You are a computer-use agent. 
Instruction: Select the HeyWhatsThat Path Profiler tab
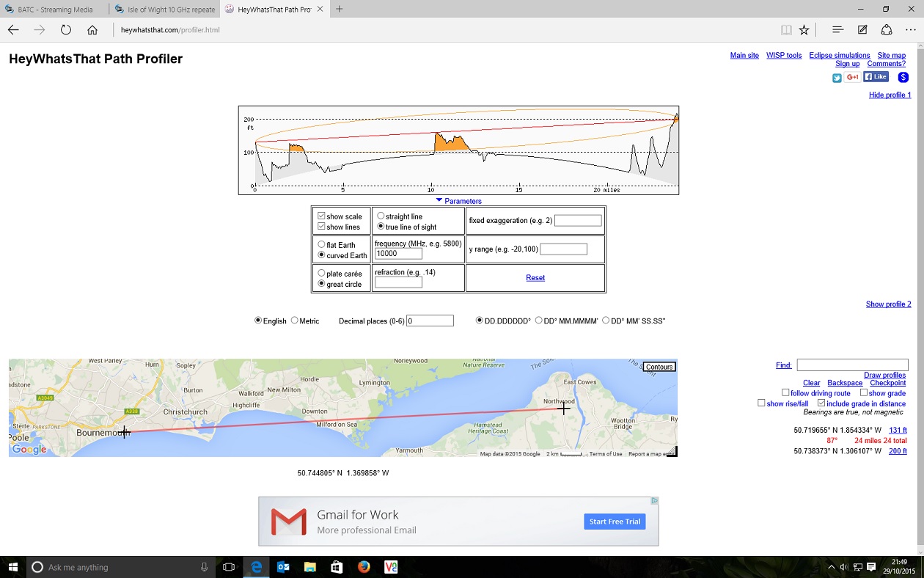[274, 10]
